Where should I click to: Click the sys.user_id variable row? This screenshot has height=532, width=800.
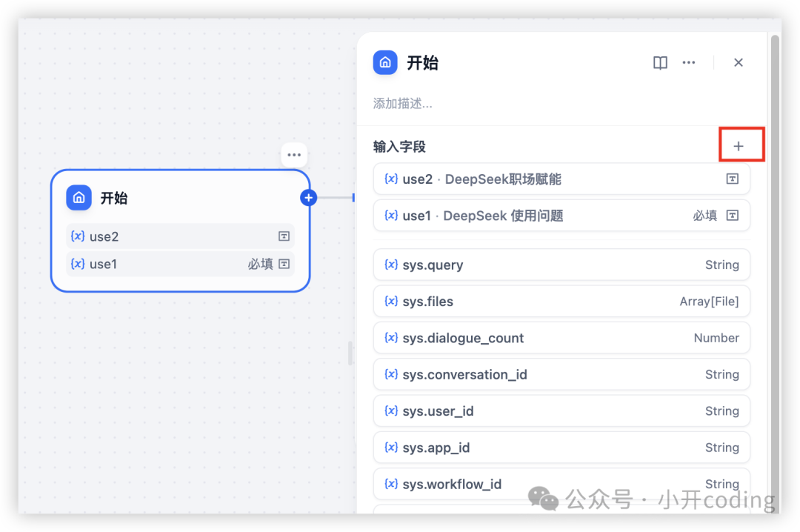pos(561,410)
